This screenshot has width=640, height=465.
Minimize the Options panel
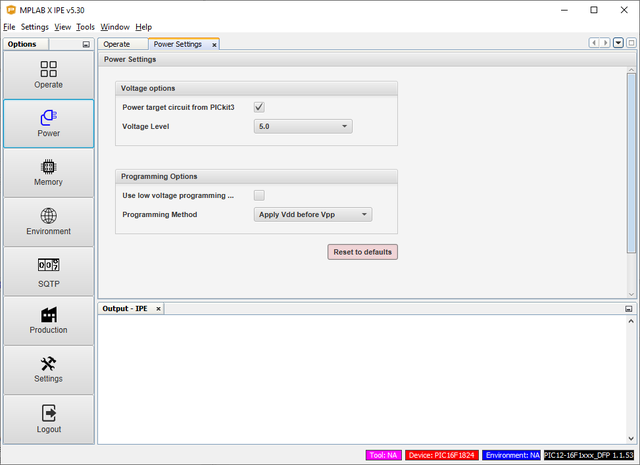click(86, 44)
